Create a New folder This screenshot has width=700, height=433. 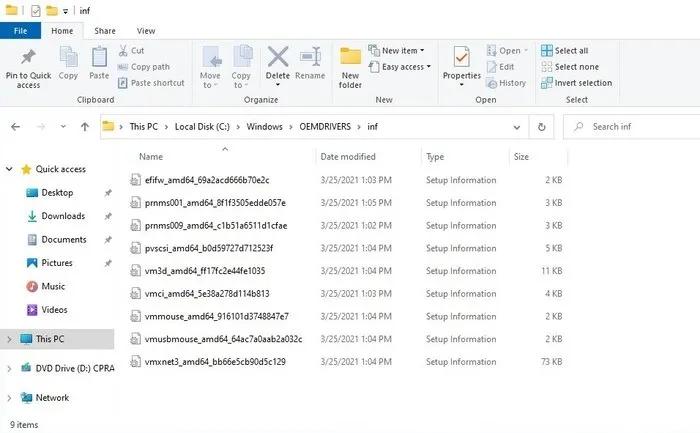[350, 67]
